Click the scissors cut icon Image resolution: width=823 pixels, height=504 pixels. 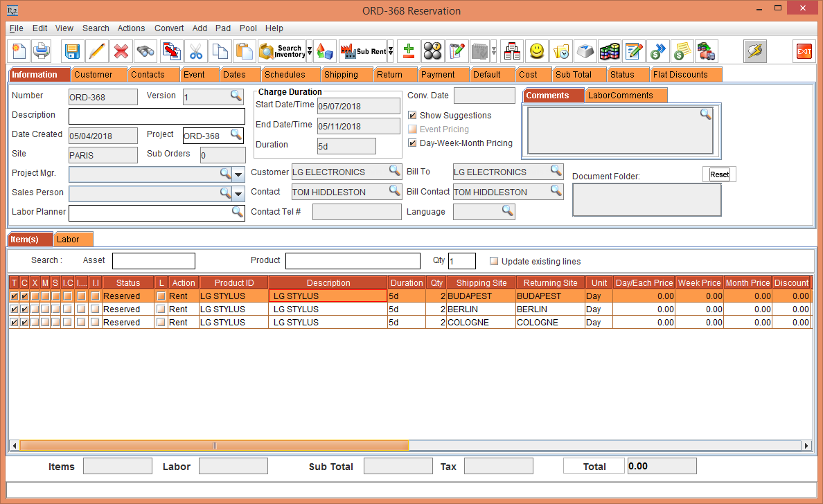point(196,51)
